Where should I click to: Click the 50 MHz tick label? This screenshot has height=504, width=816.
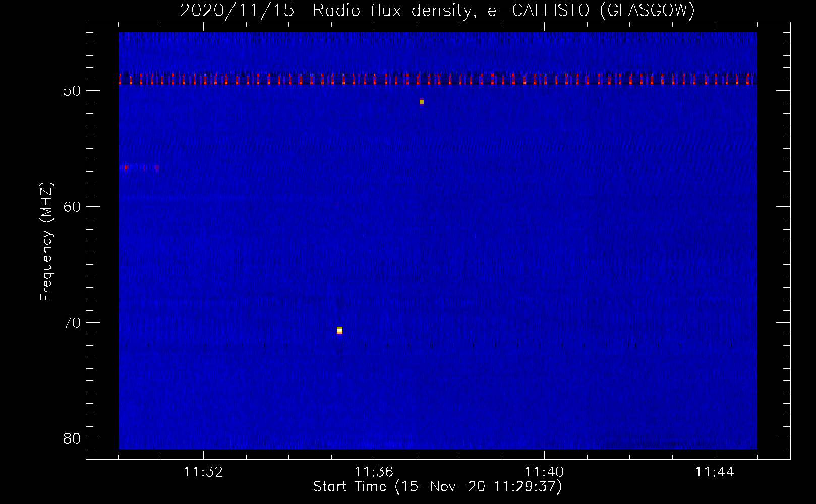(73, 91)
